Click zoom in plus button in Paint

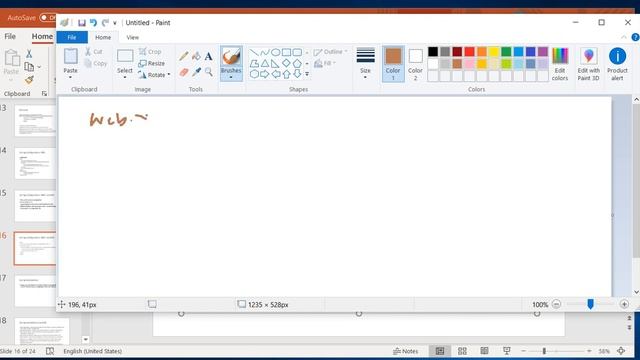point(624,304)
